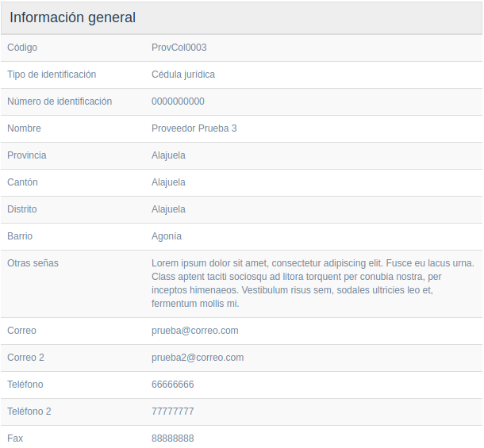Image resolution: width=484 pixels, height=448 pixels.
Task: Click the Lorem ipsum address paragraph
Action: pos(312,283)
